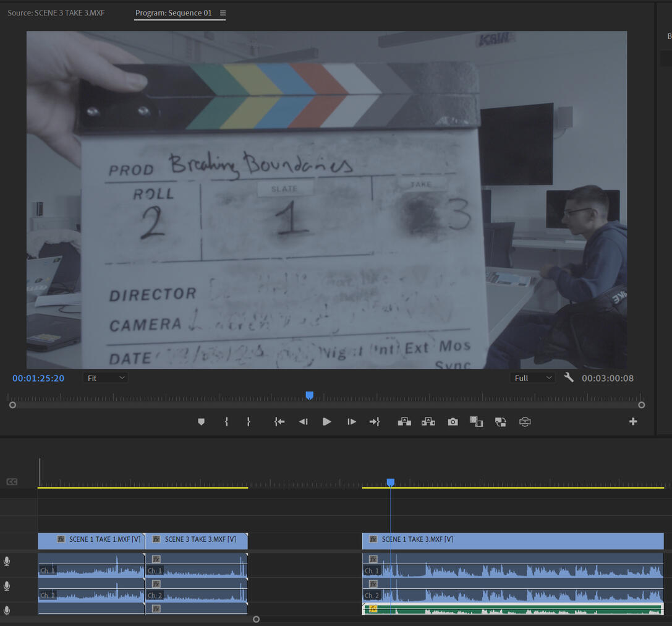The width and height of the screenshot is (672, 626).
Task: Step forward one frame
Action: (x=351, y=422)
